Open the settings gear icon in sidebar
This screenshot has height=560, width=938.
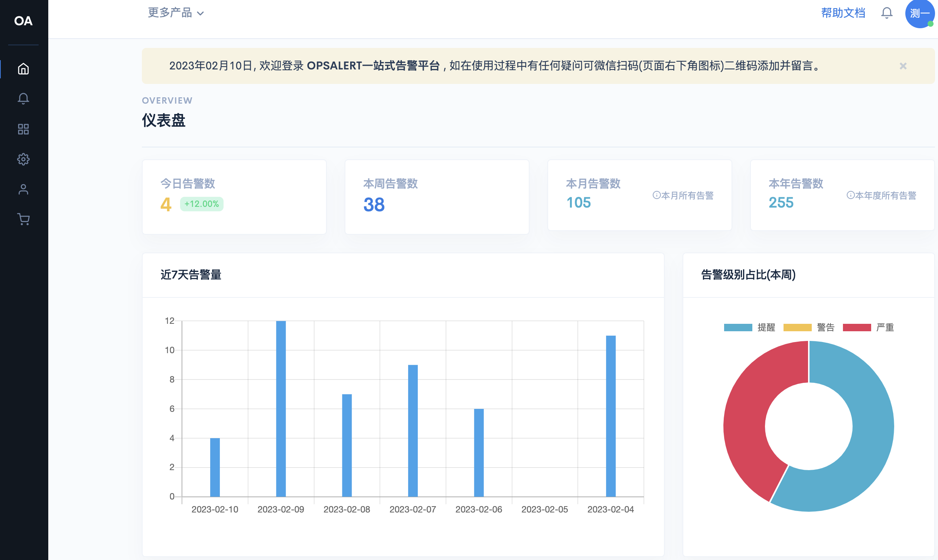23,159
